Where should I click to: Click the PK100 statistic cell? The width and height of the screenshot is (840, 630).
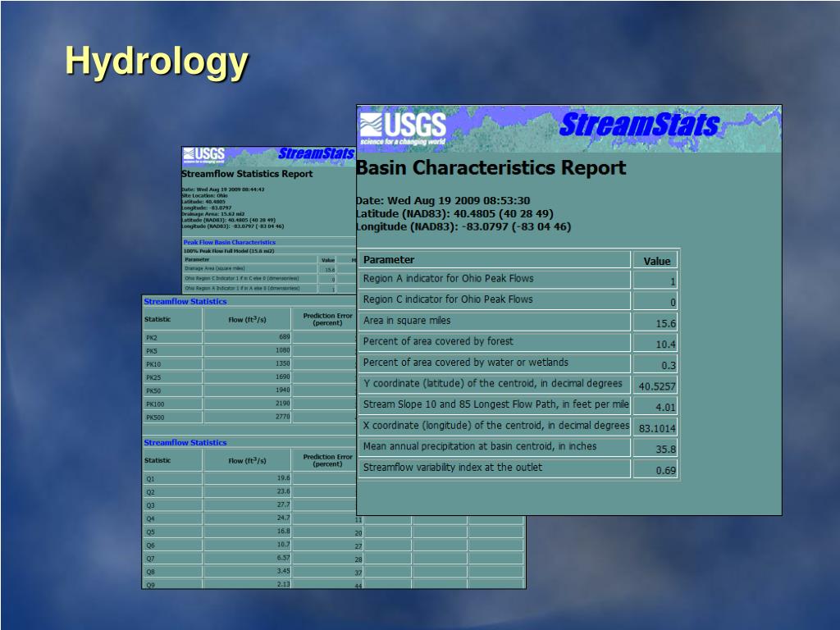[x=172, y=404]
